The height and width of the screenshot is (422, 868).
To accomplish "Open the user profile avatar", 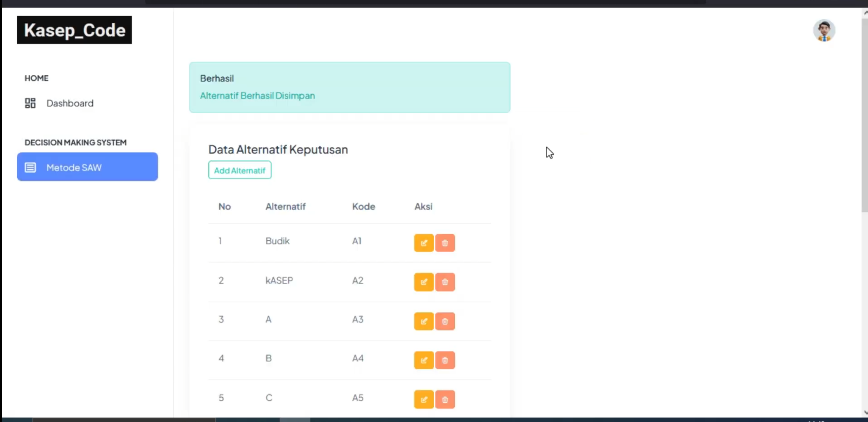I will [x=824, y=31].
